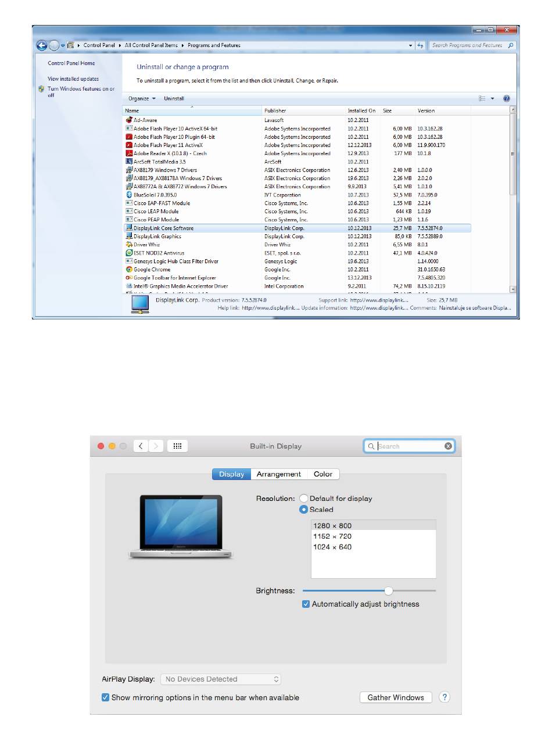Image resolution: width=552 pixels, height=756 pixels.
Task: Open the Organize dropdown menu
Action: [142, 99]
